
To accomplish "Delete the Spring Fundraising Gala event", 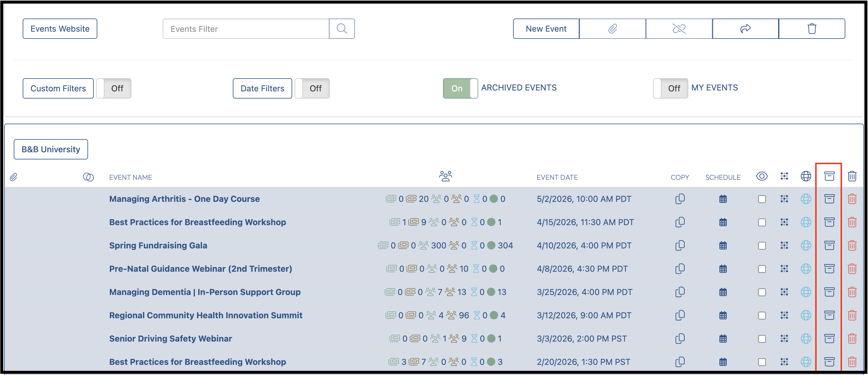I will (852, 246).
